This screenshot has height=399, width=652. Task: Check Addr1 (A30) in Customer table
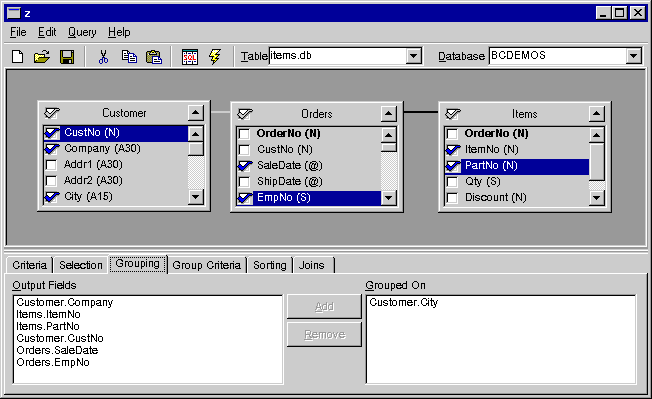[x=51, y=165]
